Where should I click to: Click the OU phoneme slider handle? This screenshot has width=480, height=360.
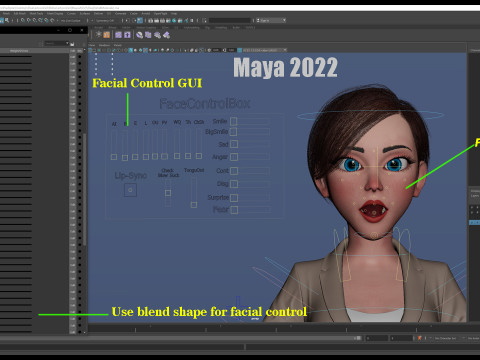pos(155,156)
